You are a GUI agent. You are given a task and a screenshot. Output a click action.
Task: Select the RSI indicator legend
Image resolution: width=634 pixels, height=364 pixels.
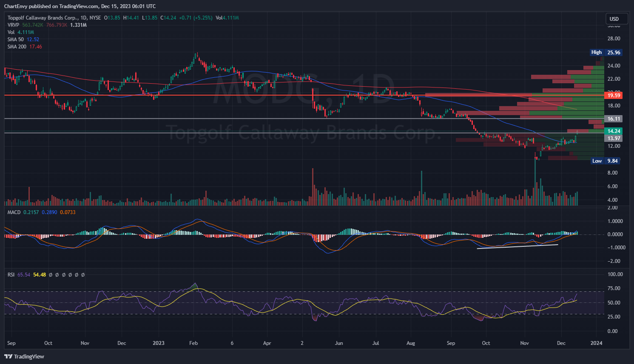tap(11, 275)
